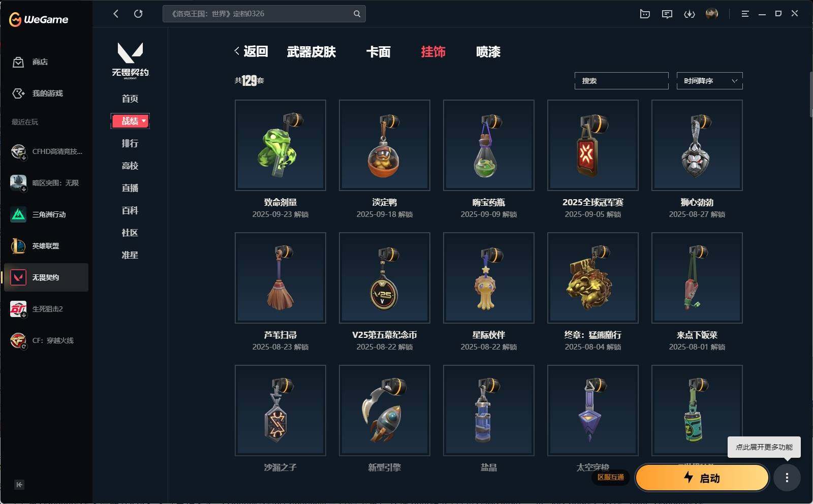Collapse the sidebar with bottom-left icon
The height and width of the screenshot is (504, 813).
(19, 485)
